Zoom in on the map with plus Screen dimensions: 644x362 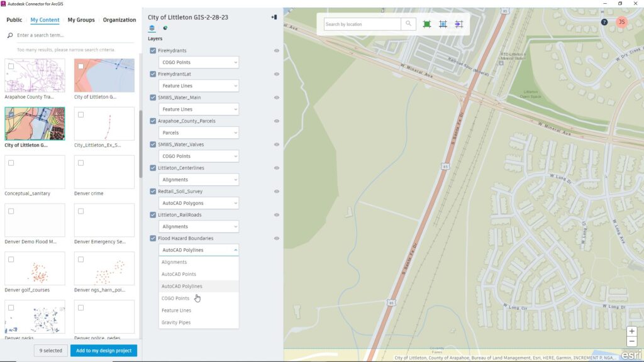click(x=631, y=331)
